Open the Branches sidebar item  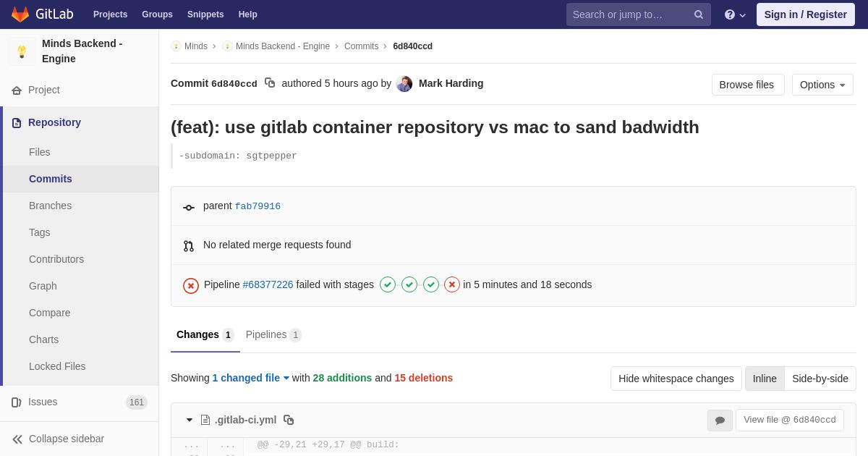tap(50, 206)
